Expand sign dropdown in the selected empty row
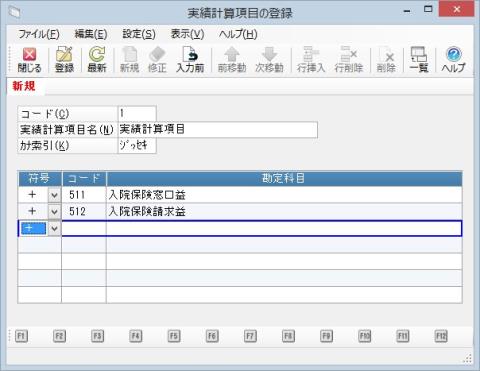Screen dimensions: 480x371 pos(54,228)
